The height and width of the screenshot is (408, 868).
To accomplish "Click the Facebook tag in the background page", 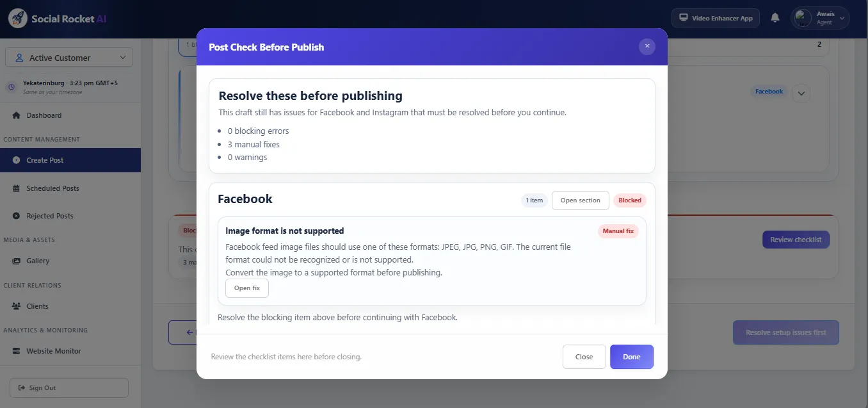I will [769, 92].
